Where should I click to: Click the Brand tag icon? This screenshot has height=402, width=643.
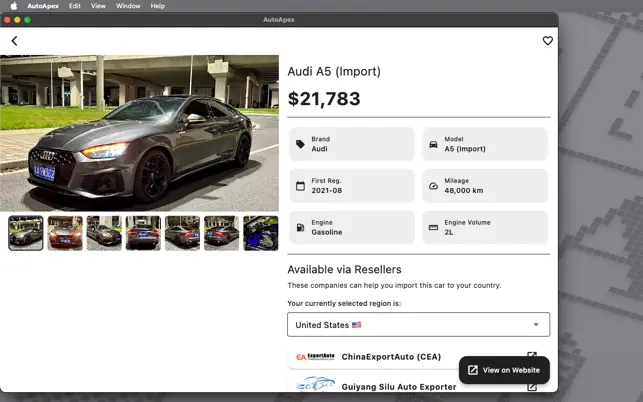point(300,144)
